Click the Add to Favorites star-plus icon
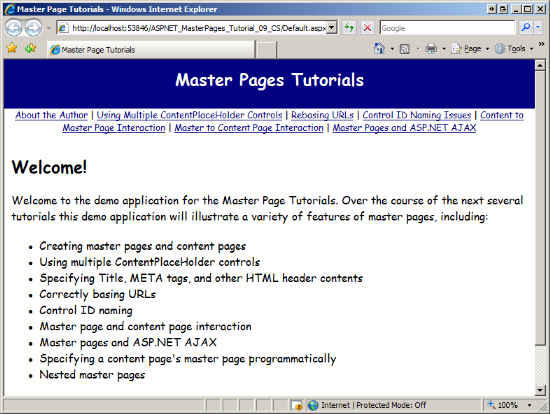Viewport: 550px width, 414px height. coord(31,48)
